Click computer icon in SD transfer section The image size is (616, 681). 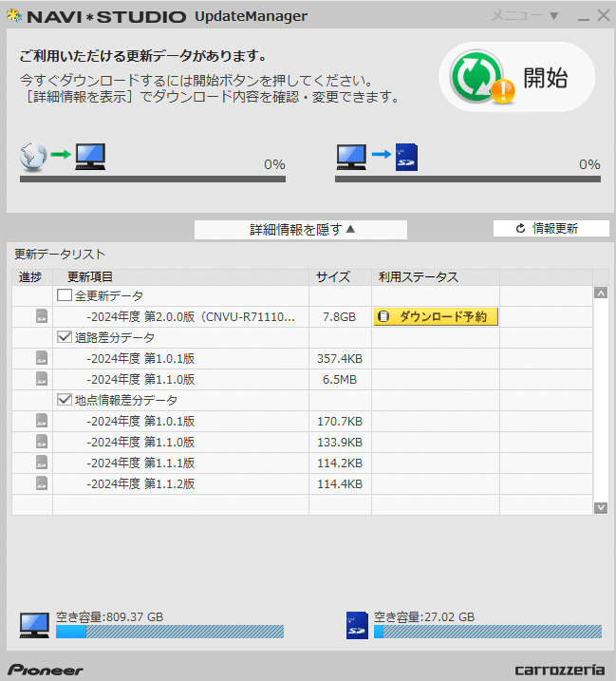coord(351,157)
